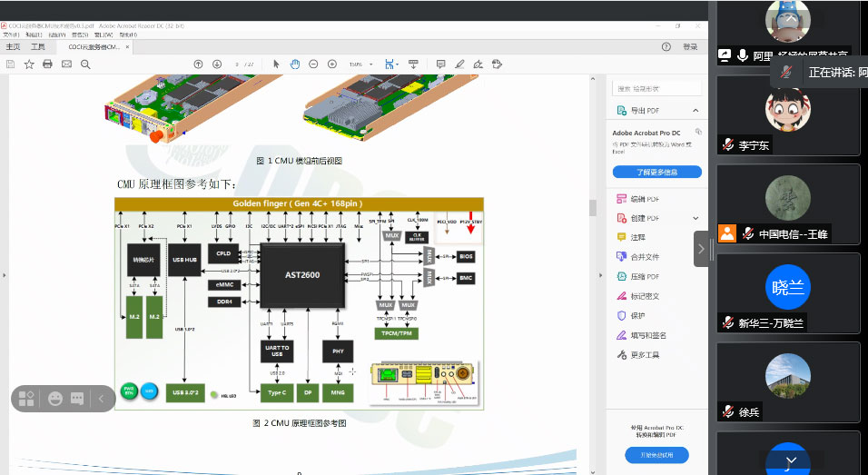868x475 pixels.
Task: Click the sign document pen icon
Action: coord(478,64)
